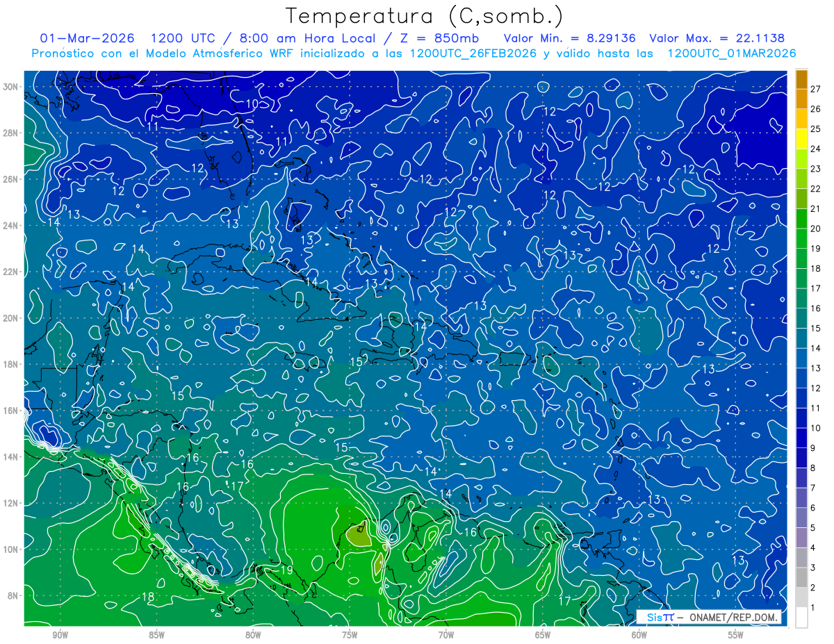Image resolution: width=834 pixels, height=644 pixels.
Task: Click the "1200UTC_01MAR2026" valid-until time
Action: point(731,53)
